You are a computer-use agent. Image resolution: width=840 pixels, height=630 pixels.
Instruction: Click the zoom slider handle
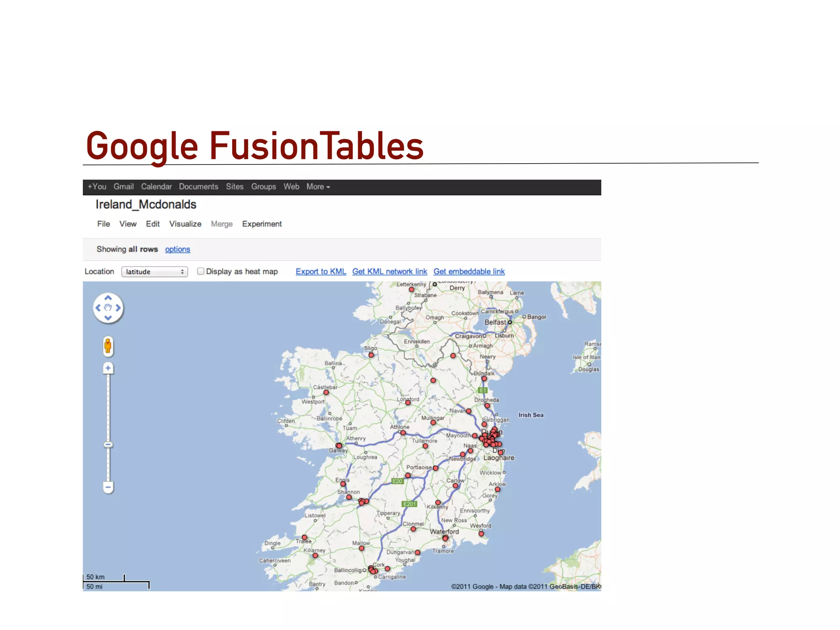coord(108,445)
